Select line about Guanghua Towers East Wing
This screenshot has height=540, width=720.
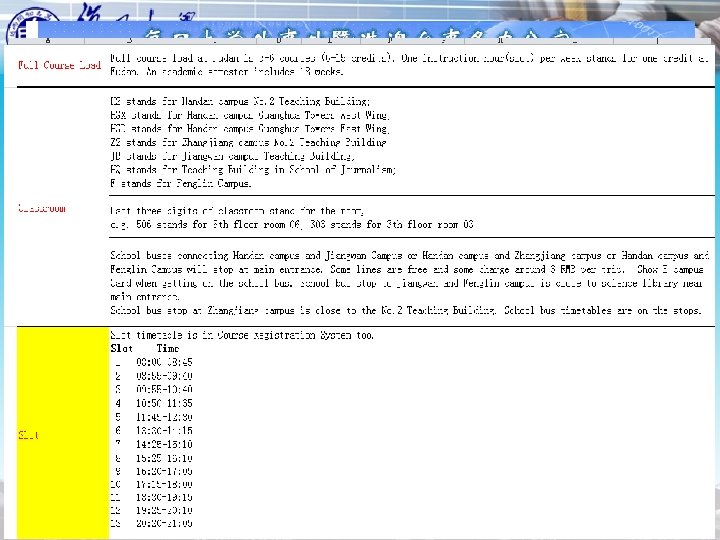coord(250,129)
